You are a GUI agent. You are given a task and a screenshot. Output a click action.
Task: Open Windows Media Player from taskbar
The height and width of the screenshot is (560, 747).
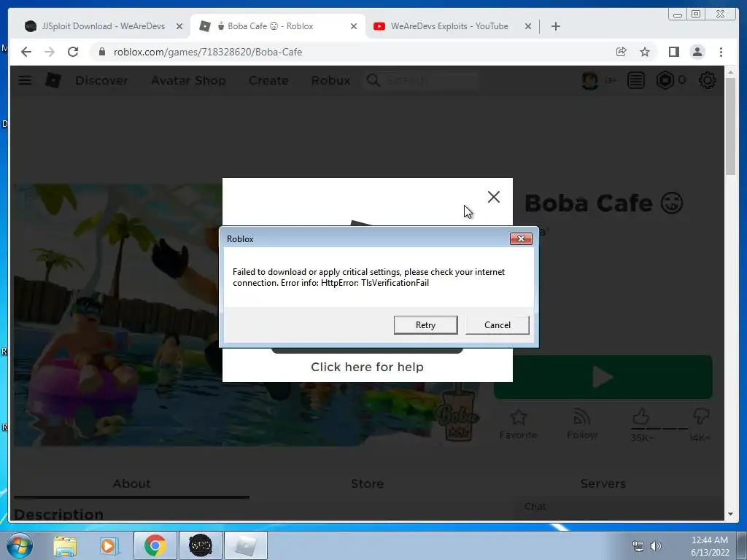point(109,545)
